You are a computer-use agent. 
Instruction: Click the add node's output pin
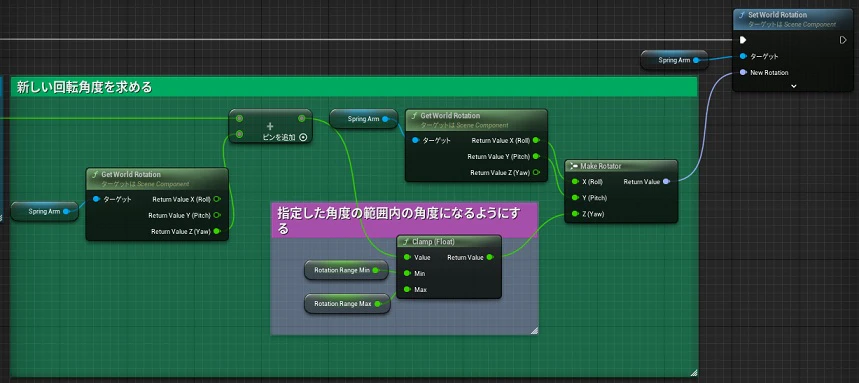[301, 118]
